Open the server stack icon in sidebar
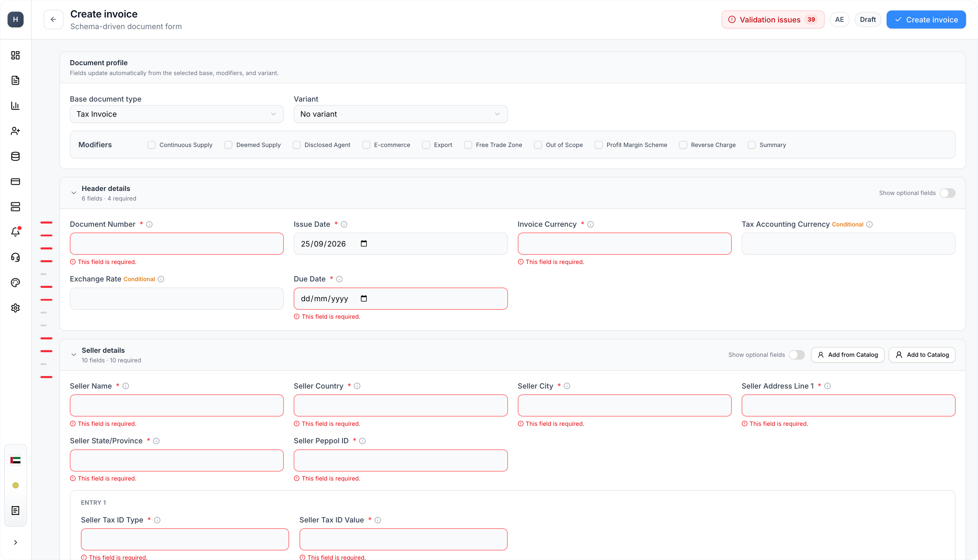Screen dimensions: 978x560 (15, 207)
